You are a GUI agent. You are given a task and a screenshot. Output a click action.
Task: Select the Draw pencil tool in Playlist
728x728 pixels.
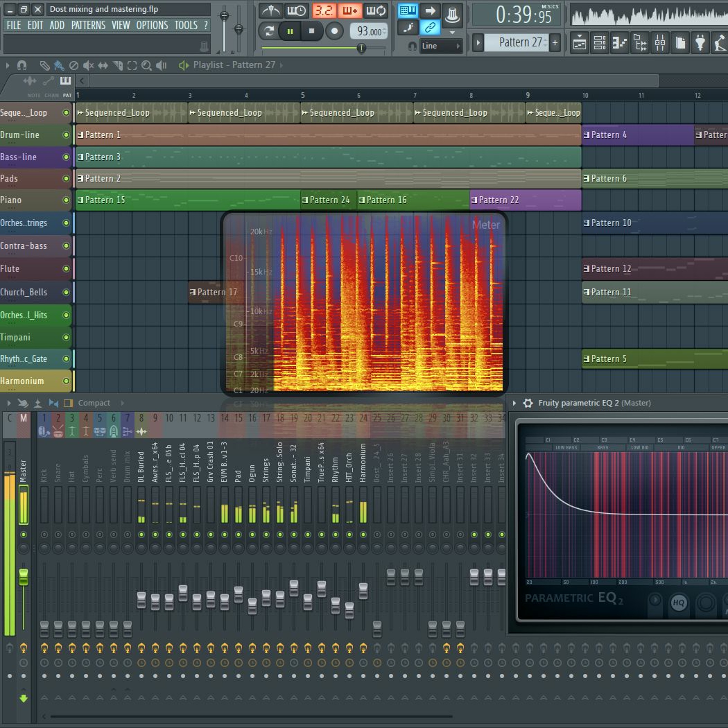(45, 66)
